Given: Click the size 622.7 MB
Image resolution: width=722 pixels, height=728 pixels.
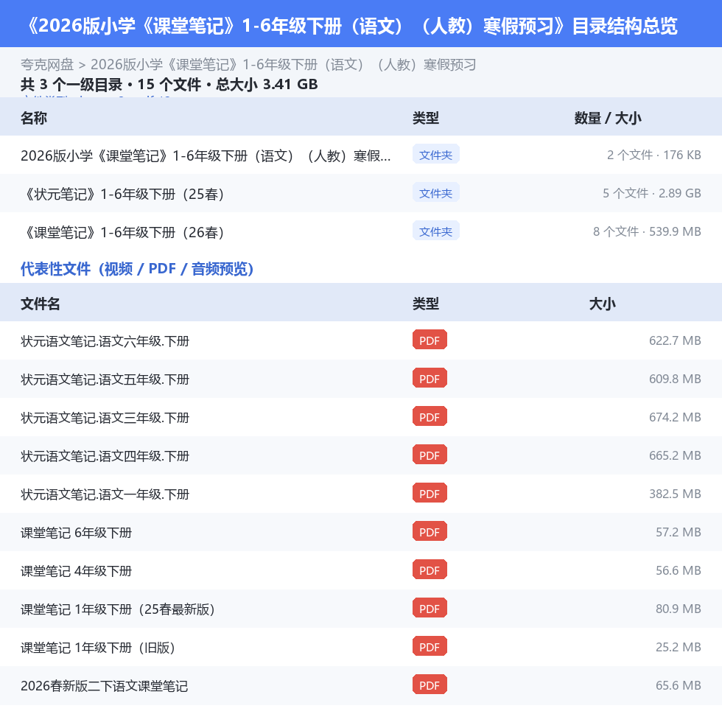Looking at the screenshot, I should (675, 340).
